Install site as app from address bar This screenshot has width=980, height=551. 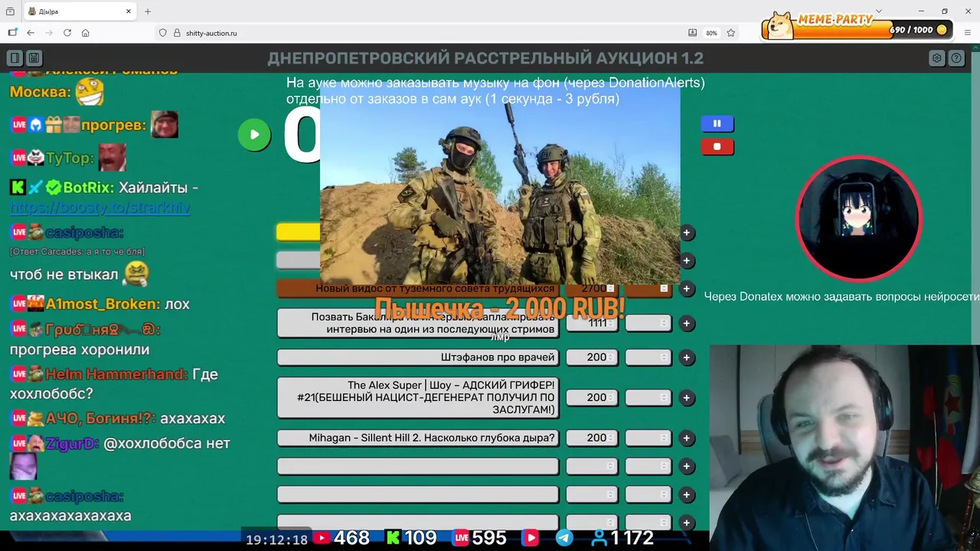pyautogui.click(x=693, y=33)
